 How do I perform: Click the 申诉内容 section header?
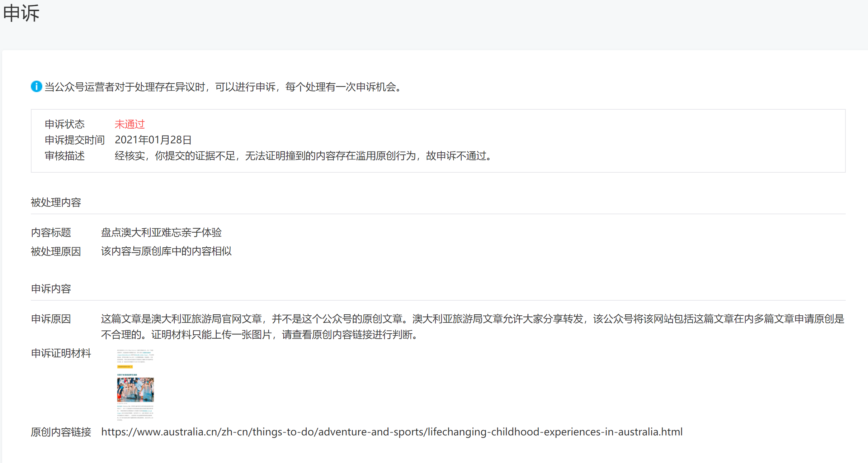(x=51, y=289)
